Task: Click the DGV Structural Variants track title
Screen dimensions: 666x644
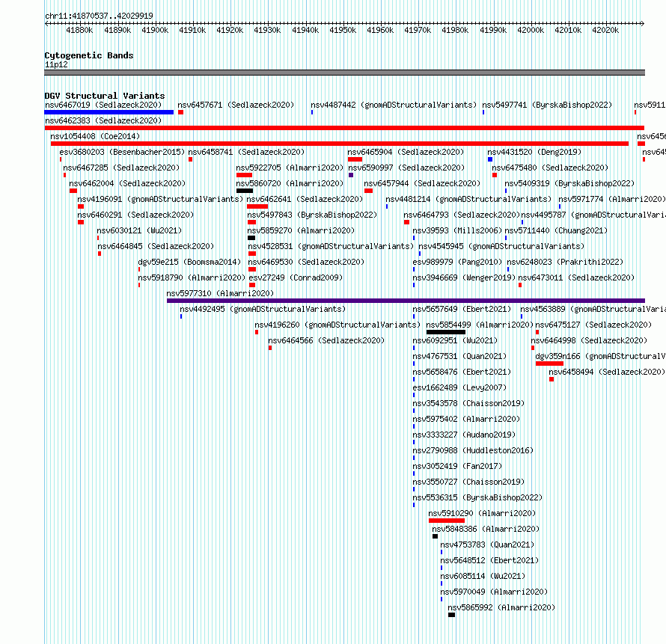Action: pyautogui.click(x=105, y=96)
